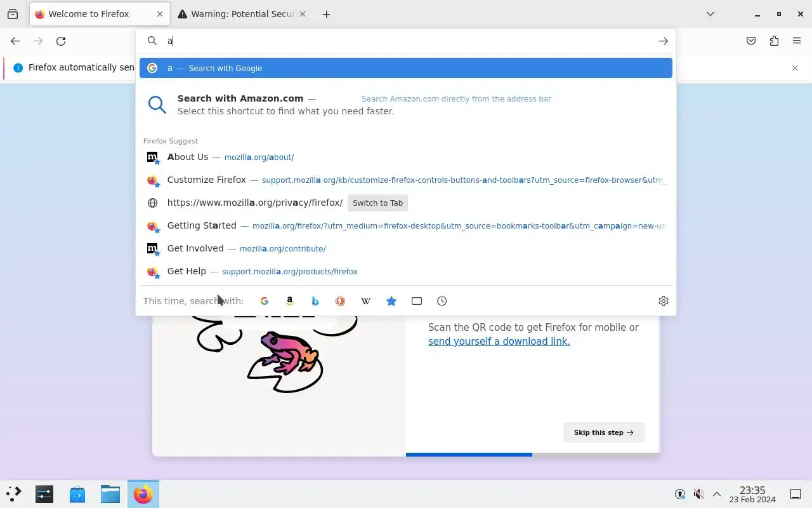Screen dimensions: 812x508
Task: Open the Get Involved suggestion
Action: click(x=406, y=248)
